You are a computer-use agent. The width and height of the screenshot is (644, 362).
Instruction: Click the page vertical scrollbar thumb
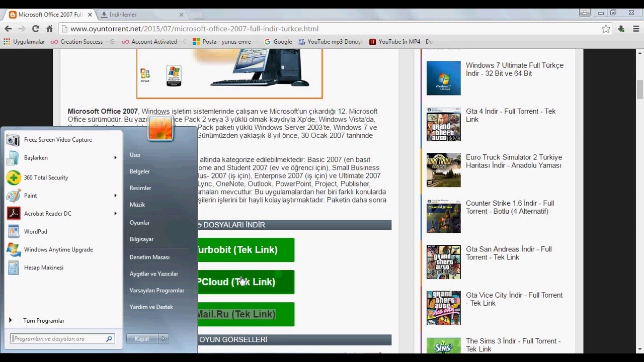(x=640, y=89)
